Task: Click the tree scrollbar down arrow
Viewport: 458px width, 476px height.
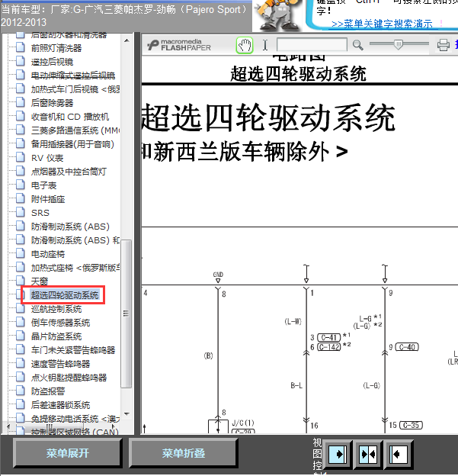Action: point(127,414)
